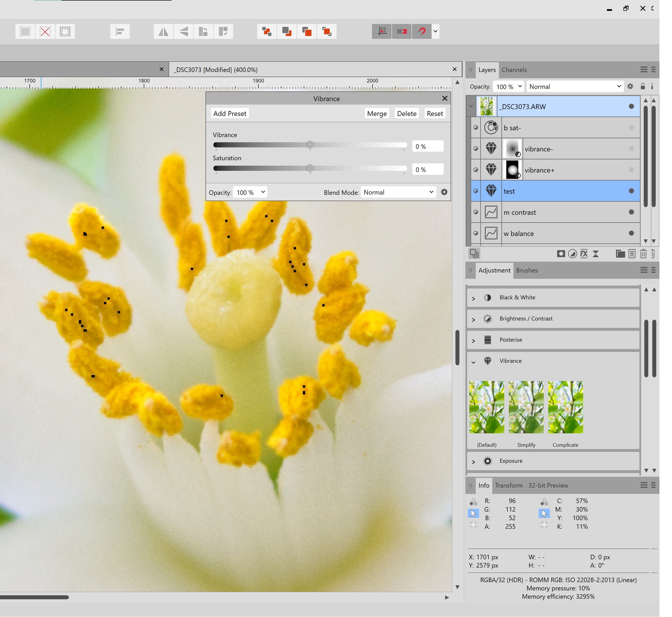Switch to the 32-bit Preview tab
The width and height of the screenshot is (672, 617).
[x=548, y=485]
